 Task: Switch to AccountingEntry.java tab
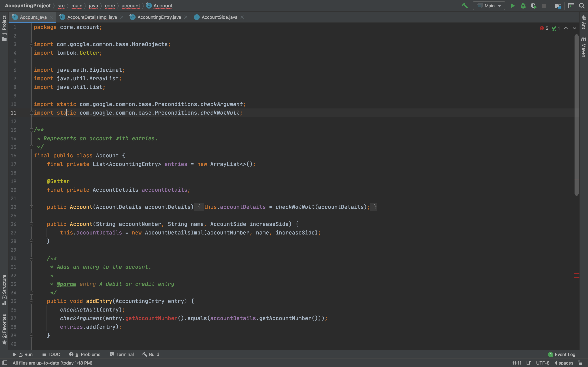coord(159,17)
